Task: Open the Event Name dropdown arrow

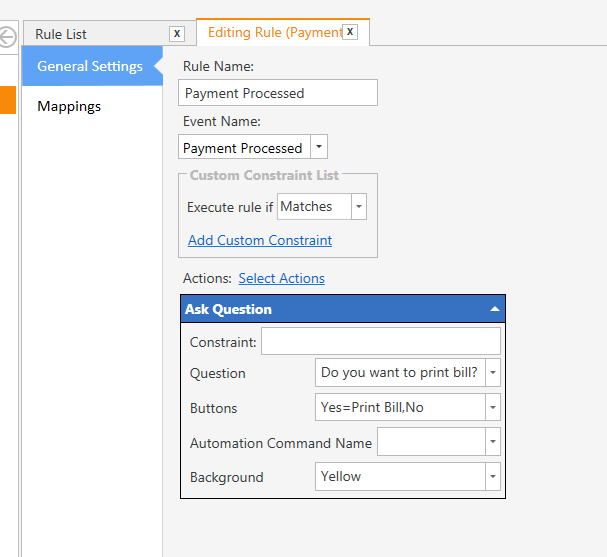Action: (319, 147)
